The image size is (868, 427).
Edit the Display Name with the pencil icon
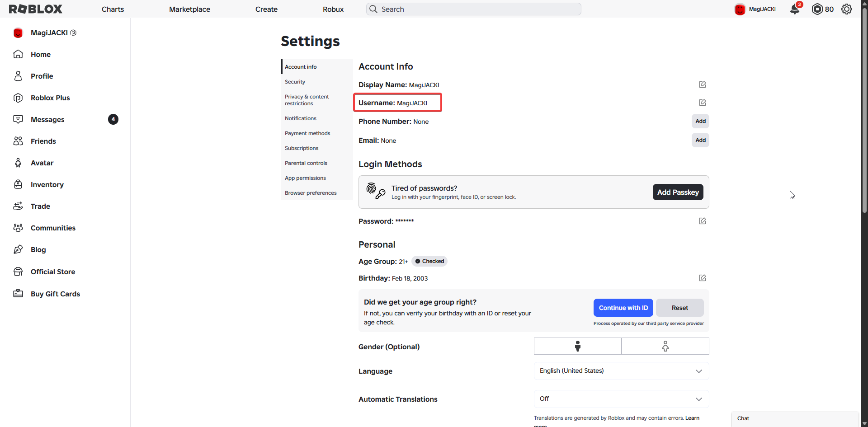703,84
